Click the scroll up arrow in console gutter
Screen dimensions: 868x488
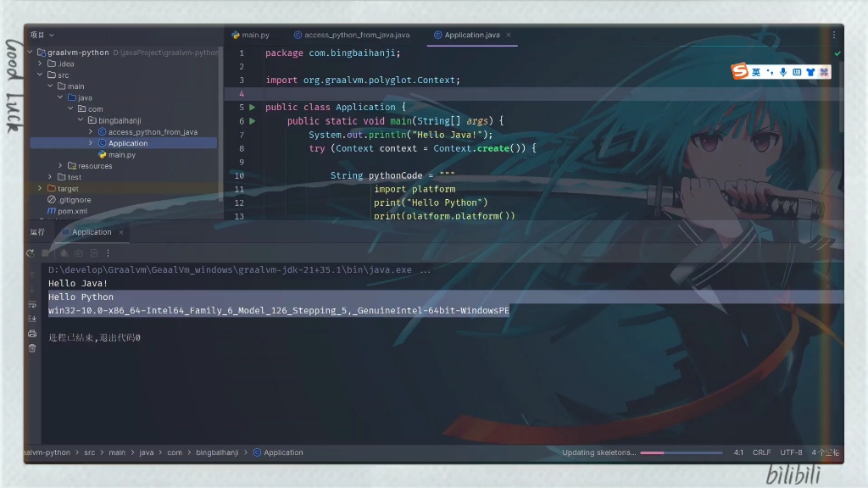click(32, 275)
